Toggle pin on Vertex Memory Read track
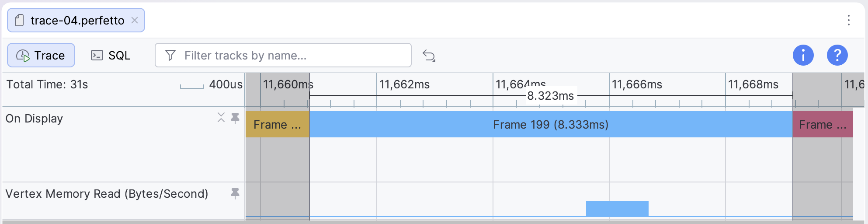 (x=235, y=193)
